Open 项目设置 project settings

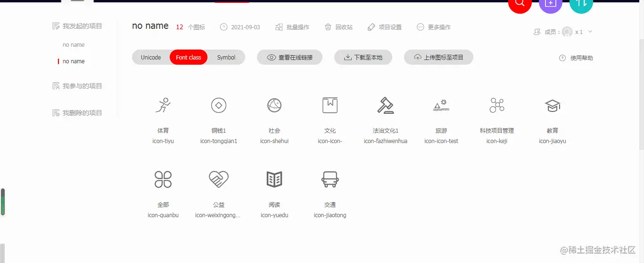click(385, 27)
